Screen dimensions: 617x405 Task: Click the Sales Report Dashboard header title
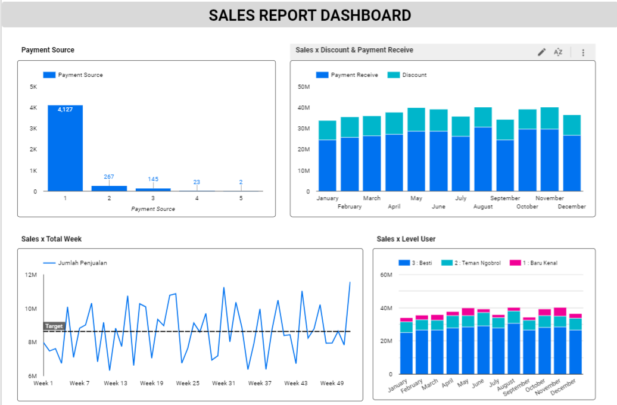309,15
